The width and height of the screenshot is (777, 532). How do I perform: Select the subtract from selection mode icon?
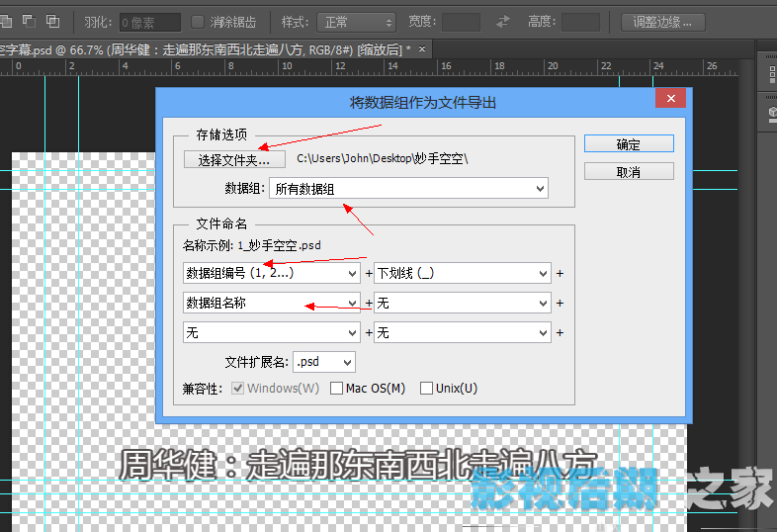coord(29,21)
